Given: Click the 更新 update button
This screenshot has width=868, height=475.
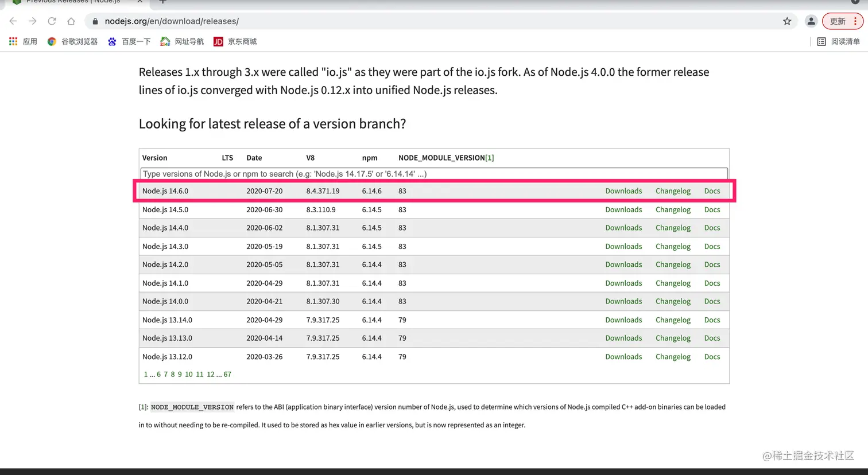Looking at the screenshot, I should 843,21.
